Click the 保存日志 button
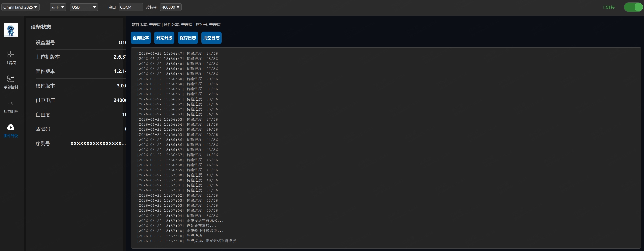Viewport: 644px width, 251px height. coord(188,38)
